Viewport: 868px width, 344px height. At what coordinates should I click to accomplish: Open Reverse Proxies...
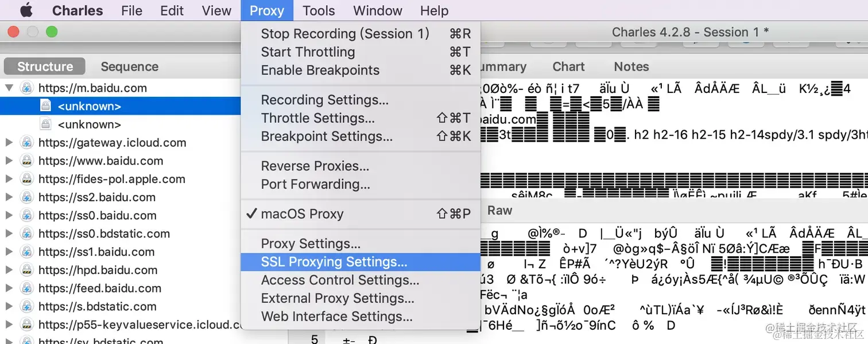(x=361, y=166)
